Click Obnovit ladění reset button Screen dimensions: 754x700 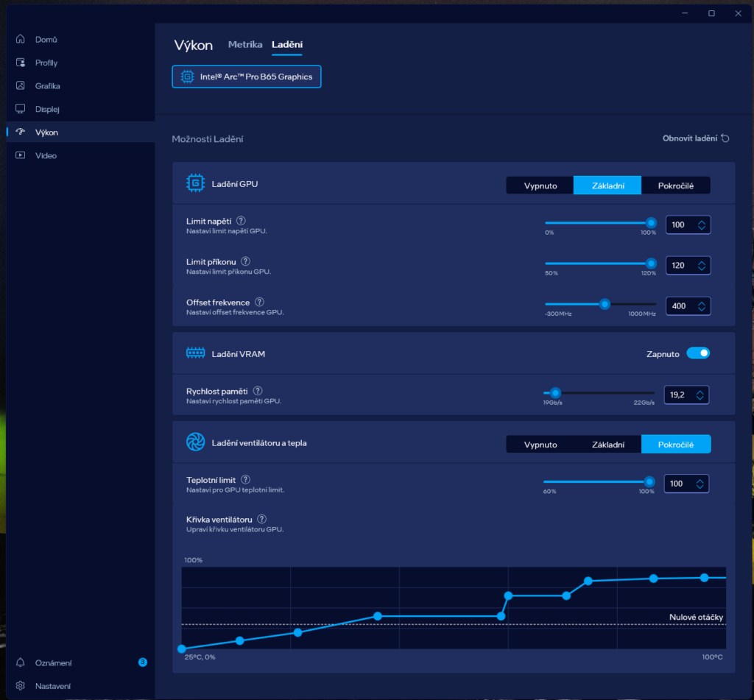[696, 138]
